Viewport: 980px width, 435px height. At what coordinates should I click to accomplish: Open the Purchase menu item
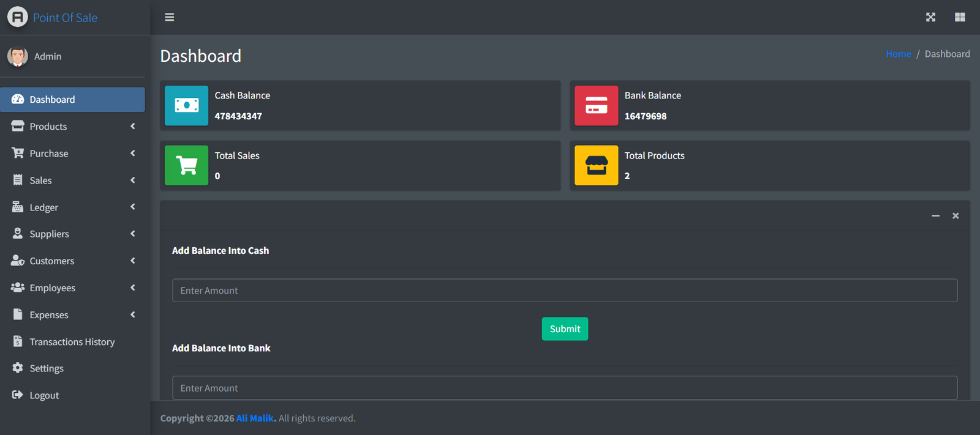click(x=72, y=153)
